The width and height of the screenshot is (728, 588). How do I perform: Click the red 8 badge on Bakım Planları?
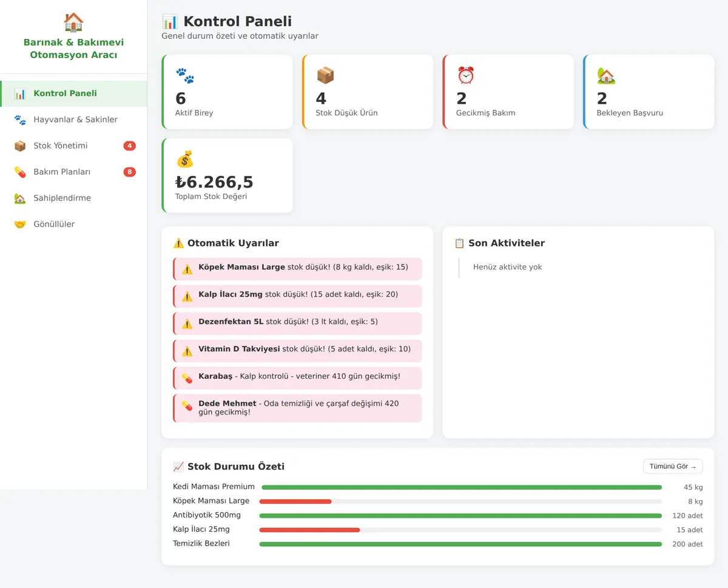[x=129, y=172]
